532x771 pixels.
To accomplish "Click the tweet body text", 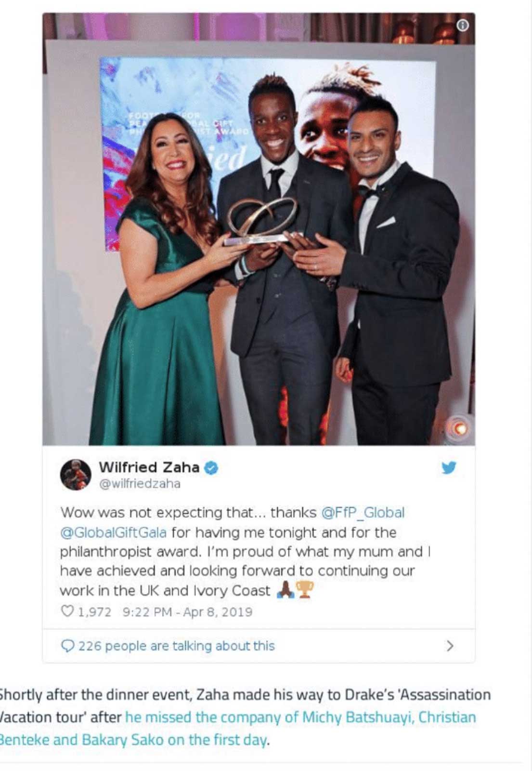I will [246, 551].
